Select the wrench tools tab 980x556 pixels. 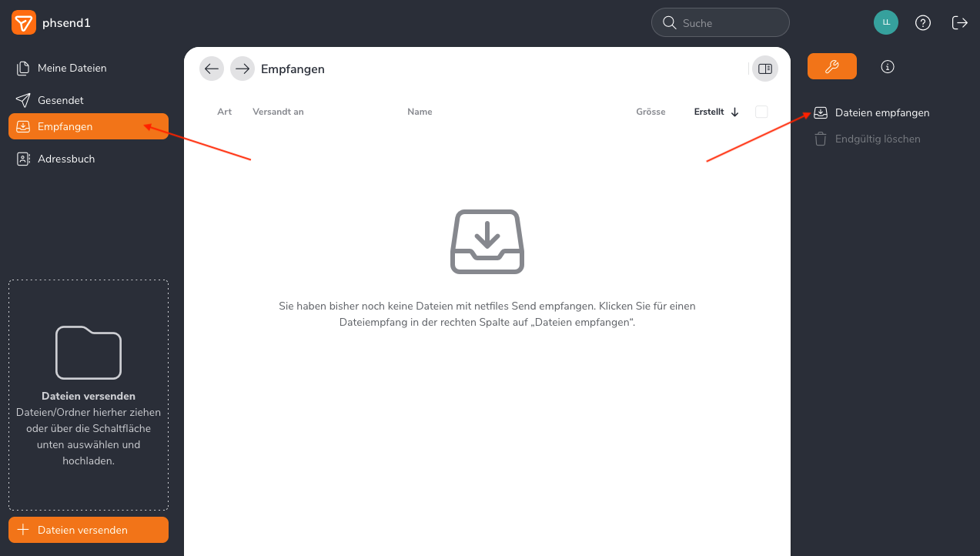[831, 67]
